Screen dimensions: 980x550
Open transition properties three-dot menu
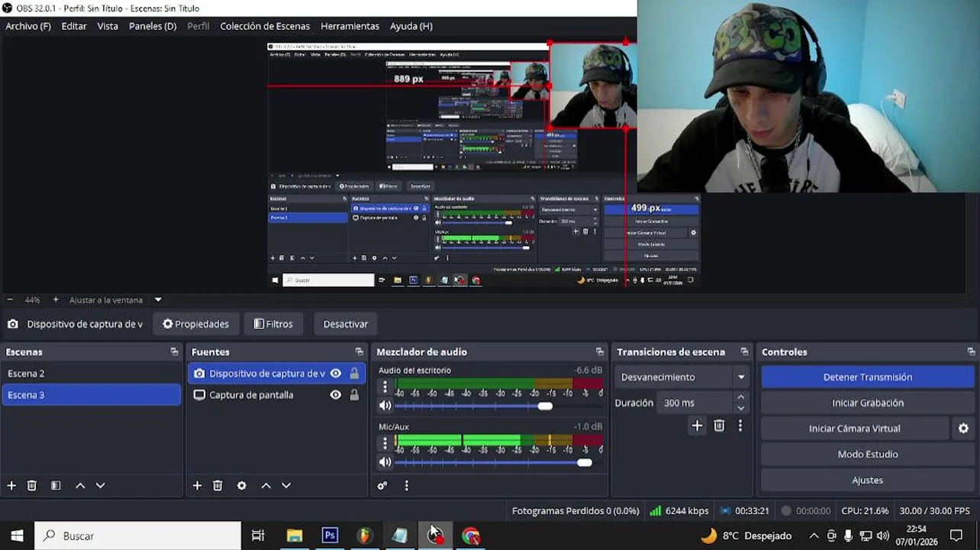pos(740,426)
